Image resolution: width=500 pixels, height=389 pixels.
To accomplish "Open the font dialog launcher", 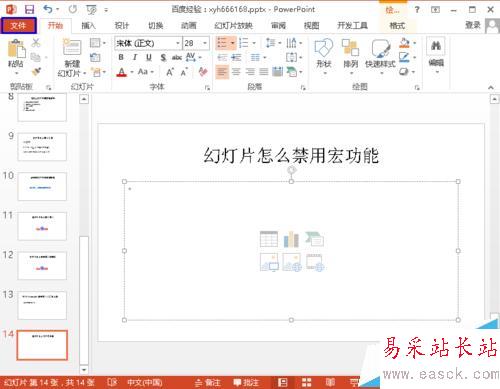I will (207, 88).
